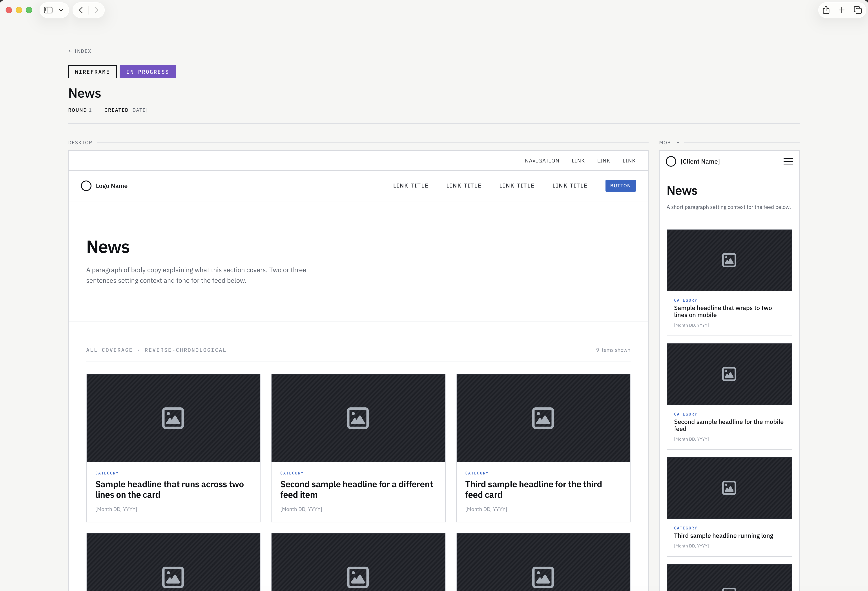868x591 pixels.
Task: Click CATEGORY on 'Third sample headline running long' card
Action: coord(685,528)
